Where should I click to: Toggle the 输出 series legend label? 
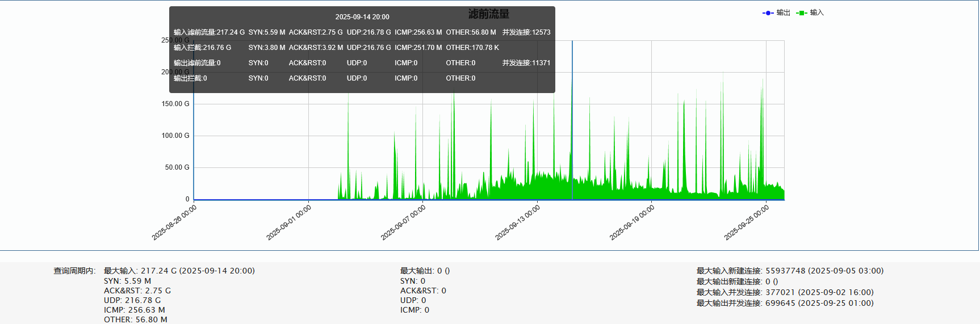[x=784, y=12]
